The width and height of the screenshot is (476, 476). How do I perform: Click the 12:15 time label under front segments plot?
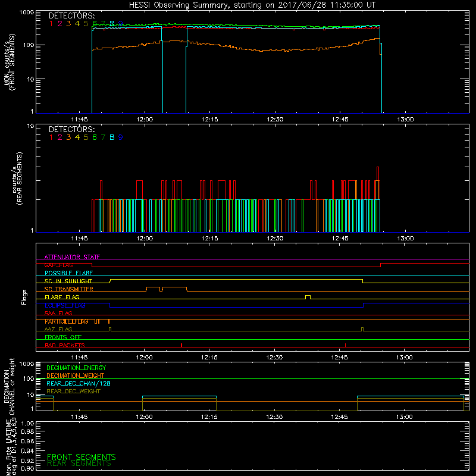point(209,120)
